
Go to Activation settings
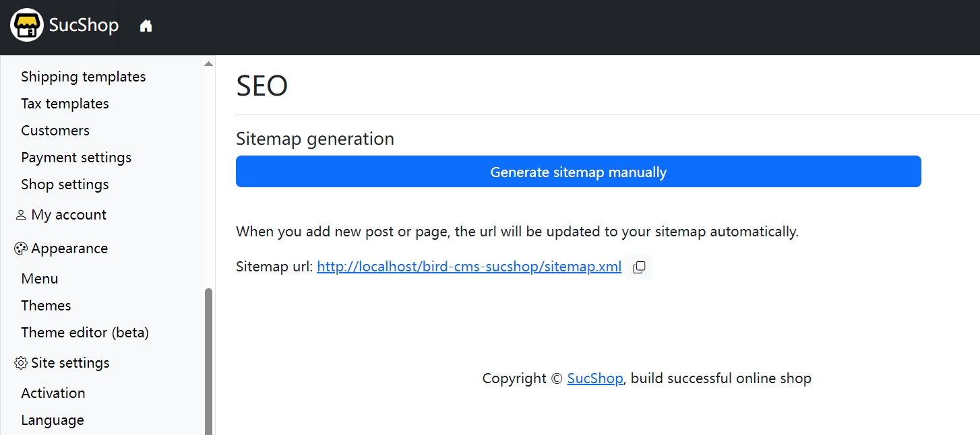coord(53,393)
